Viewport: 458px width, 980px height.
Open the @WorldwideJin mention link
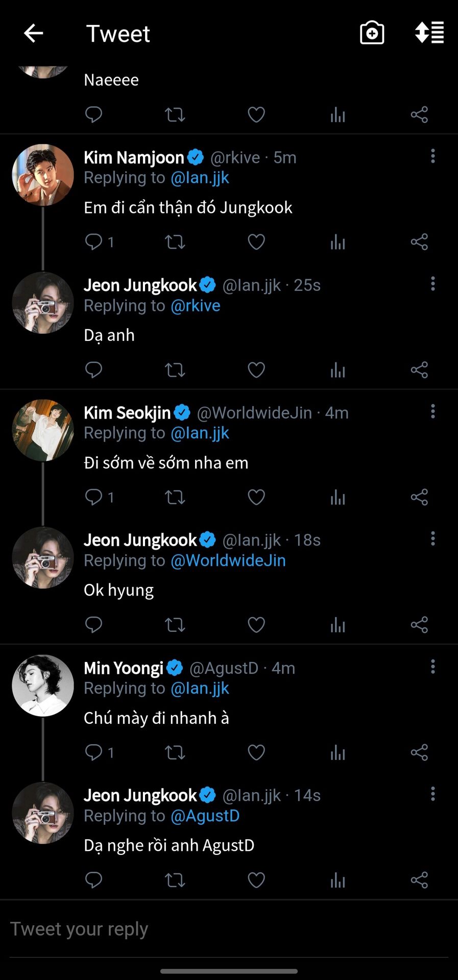click(228, 560)
